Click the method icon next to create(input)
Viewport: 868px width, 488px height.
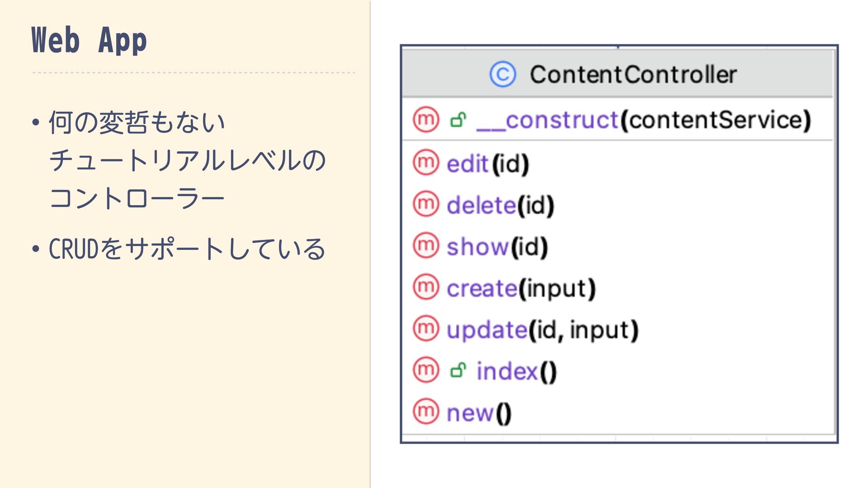pyautogui.click(x=426, y=287)
